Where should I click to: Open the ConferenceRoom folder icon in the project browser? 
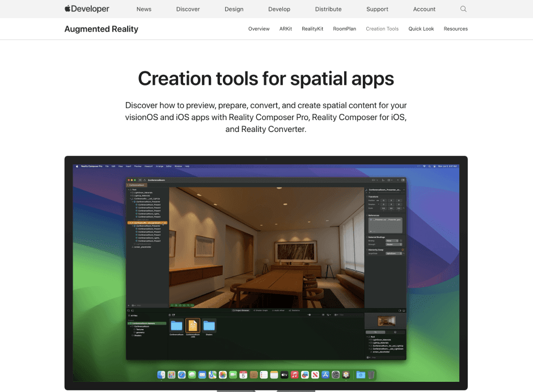click(x=176, y=326)
